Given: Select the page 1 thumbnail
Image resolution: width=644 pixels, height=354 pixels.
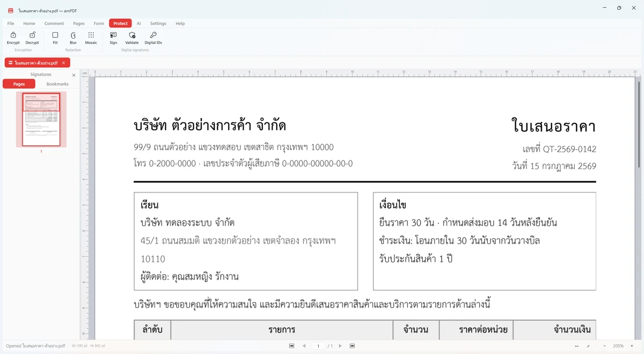Looking at the screenshot, I should click(x=41, y=119).
